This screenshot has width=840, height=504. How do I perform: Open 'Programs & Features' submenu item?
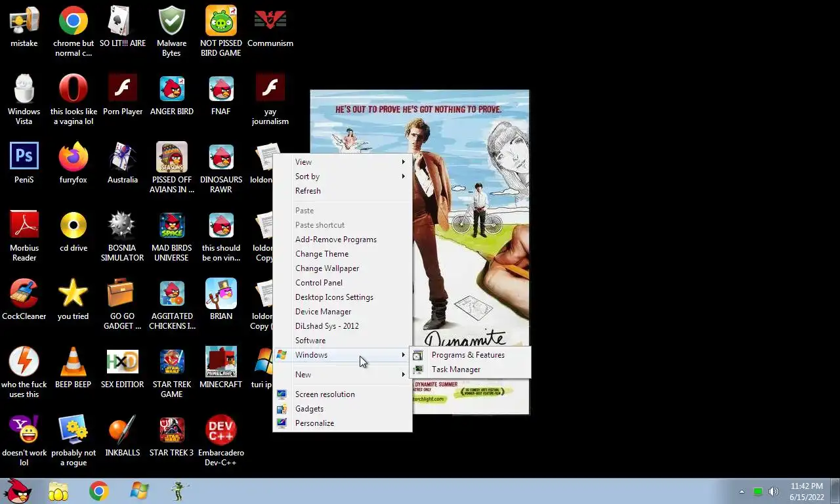click(x=470, y=355)
